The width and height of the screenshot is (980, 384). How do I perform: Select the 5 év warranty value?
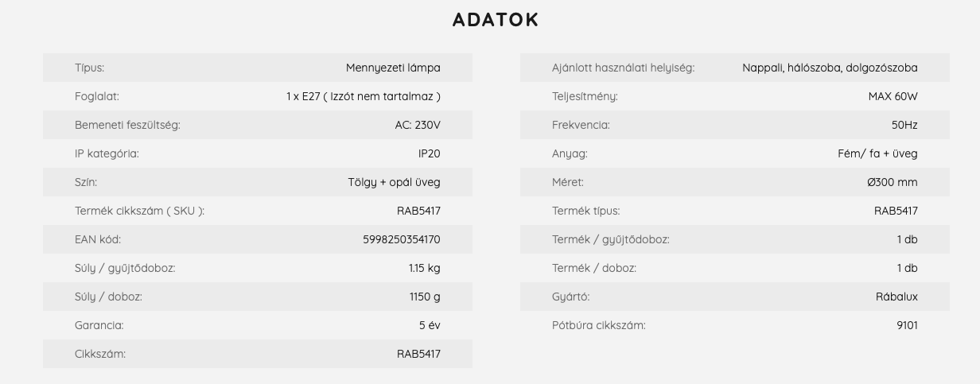coord(430,325)
